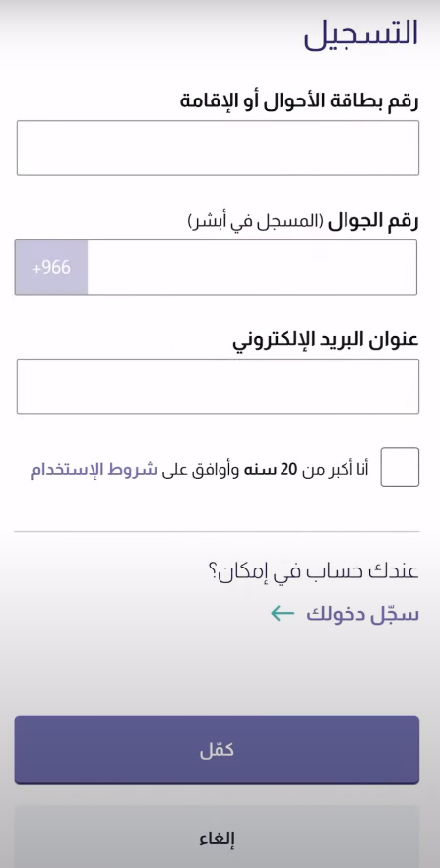Click the green arrow beside سجّل دخولك
The height and width of the screenshot is (868, 440).
pos(283,614)
